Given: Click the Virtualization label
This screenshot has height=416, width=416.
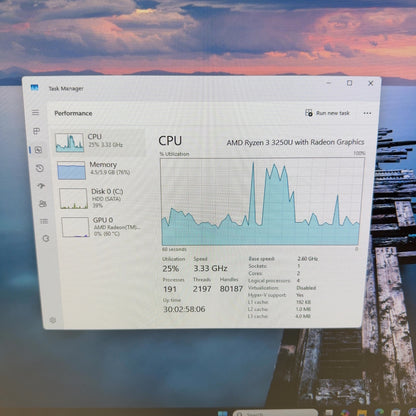Looking at the screenshot, I should [x=263, y=288].
